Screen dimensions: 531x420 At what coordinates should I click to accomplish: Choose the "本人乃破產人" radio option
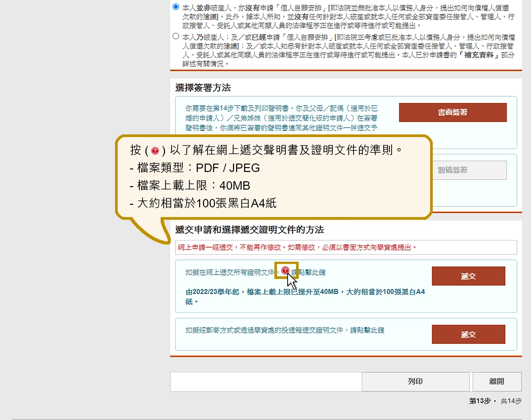click(x=176, y=36)
